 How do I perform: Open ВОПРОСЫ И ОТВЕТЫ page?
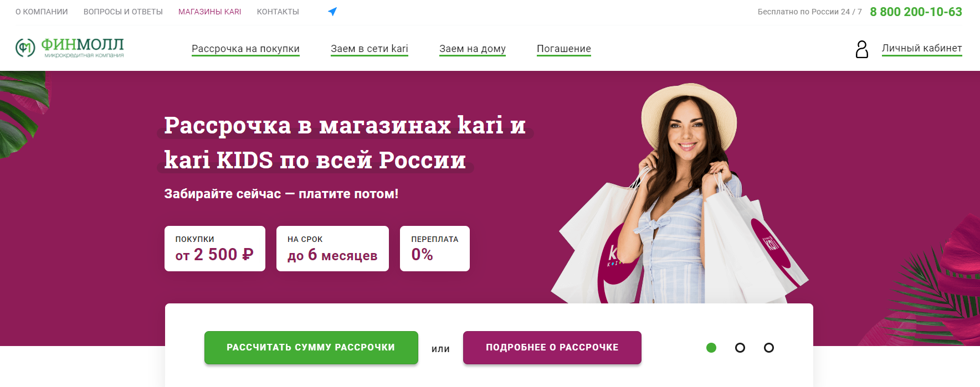point(123,12)
